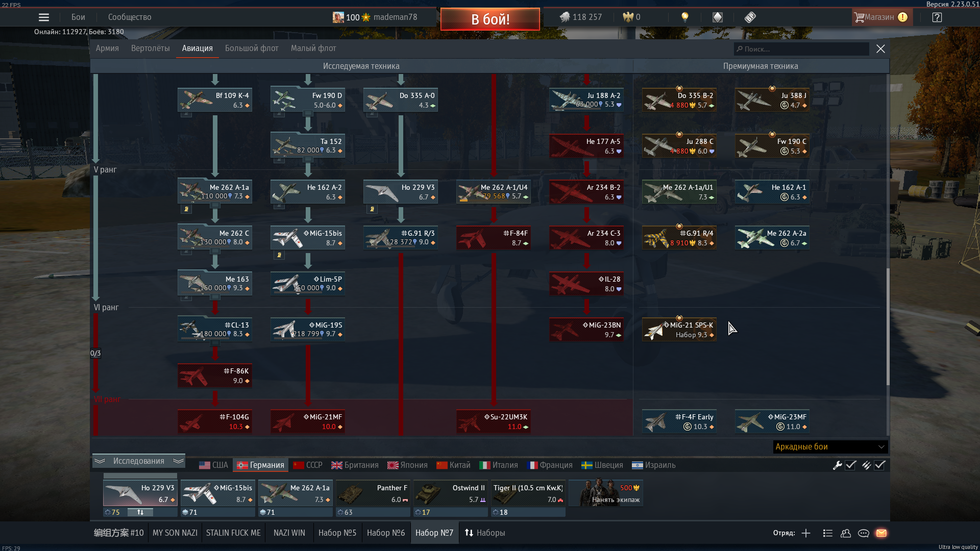Select the Израиль nation tab

654,465
